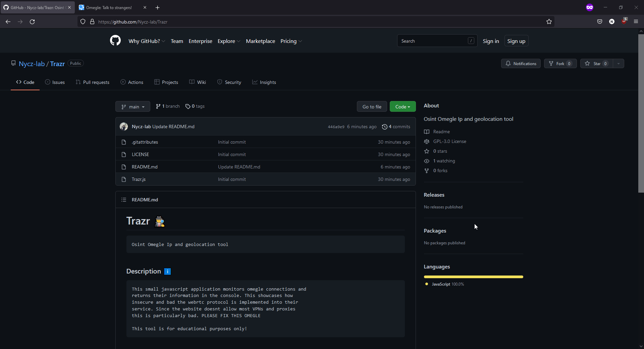Open the README.md file link
644x349 pixels.
click(x=145, y=167)
